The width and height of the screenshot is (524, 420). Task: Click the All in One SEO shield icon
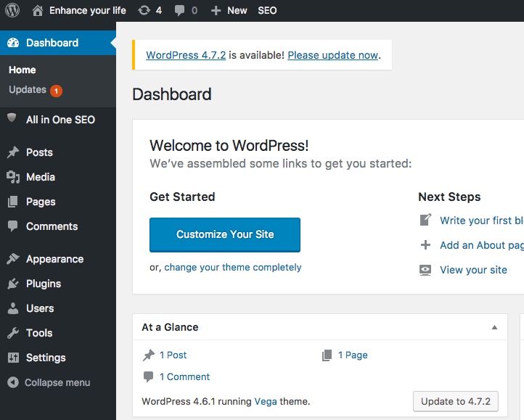[x=12, y=118]
